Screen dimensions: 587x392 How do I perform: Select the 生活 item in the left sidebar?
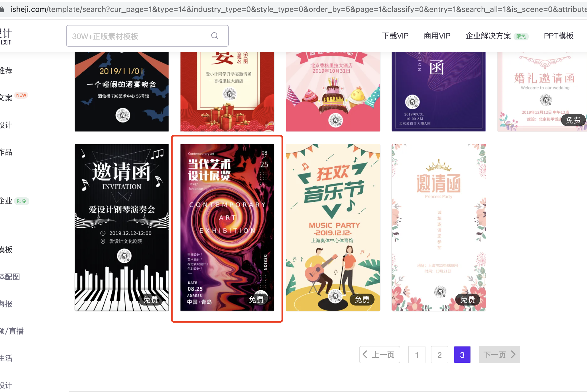[x=6, y=358]
